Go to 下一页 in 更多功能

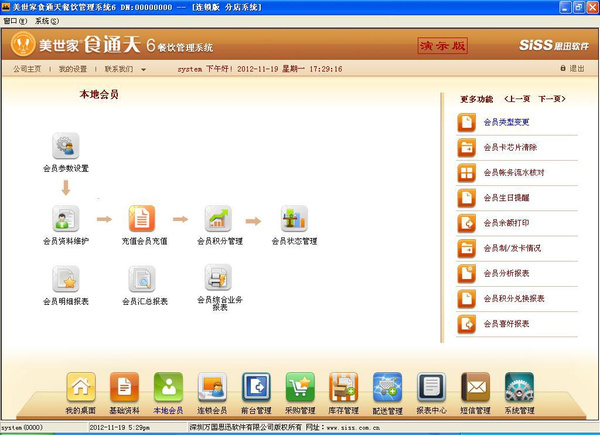pyautogui.click(x=552, y=99)
